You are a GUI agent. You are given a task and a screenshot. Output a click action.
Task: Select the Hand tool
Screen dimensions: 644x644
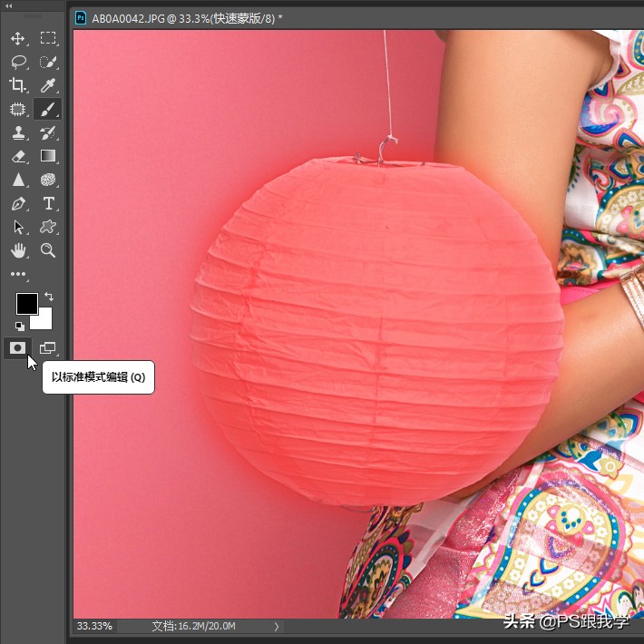click(x=18, y=250)
